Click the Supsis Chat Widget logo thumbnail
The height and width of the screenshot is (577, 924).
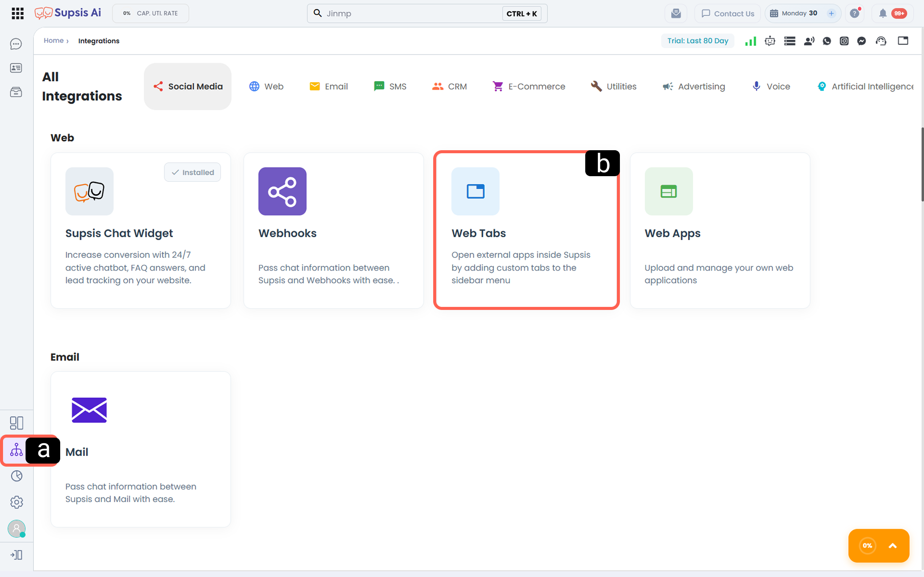coord(89,191)
